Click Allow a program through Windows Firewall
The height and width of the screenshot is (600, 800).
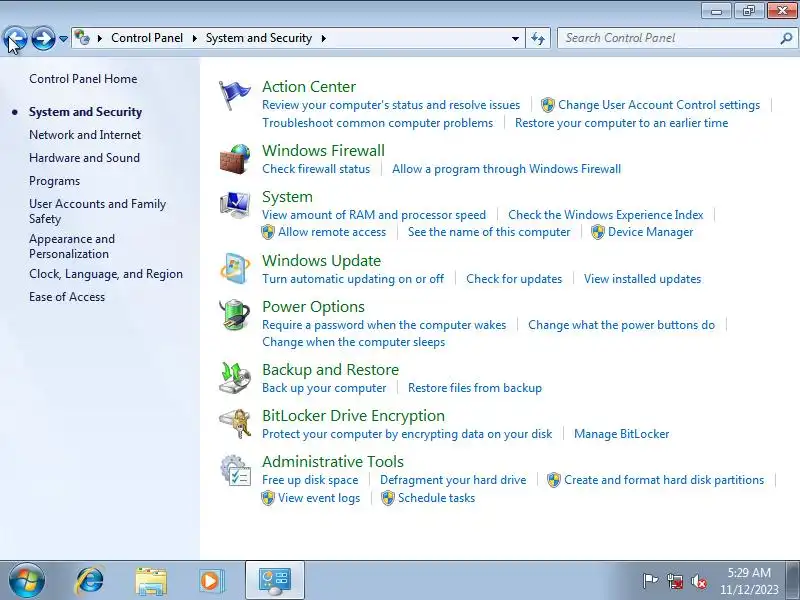[506, 169]
